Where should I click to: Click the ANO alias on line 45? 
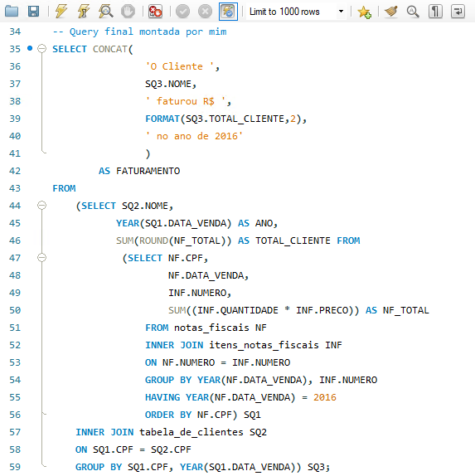point(264,223)
